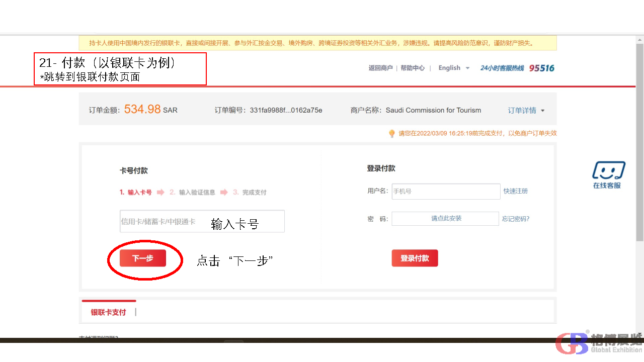Viewport: 644px width, 362px height.
Task: Open the 帮助中心 help center link
Action: 413,68
